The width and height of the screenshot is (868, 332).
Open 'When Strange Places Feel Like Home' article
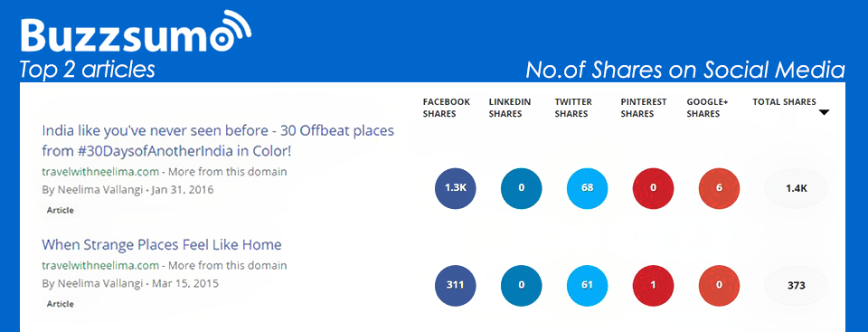(162, 244)
